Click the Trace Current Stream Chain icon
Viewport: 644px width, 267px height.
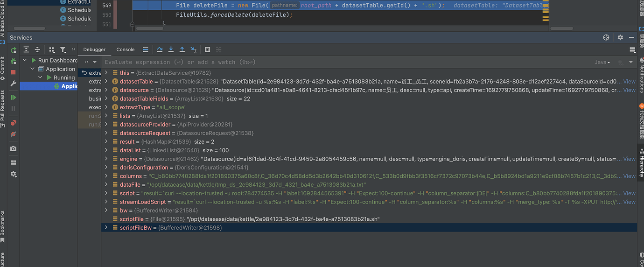(219, 49)
